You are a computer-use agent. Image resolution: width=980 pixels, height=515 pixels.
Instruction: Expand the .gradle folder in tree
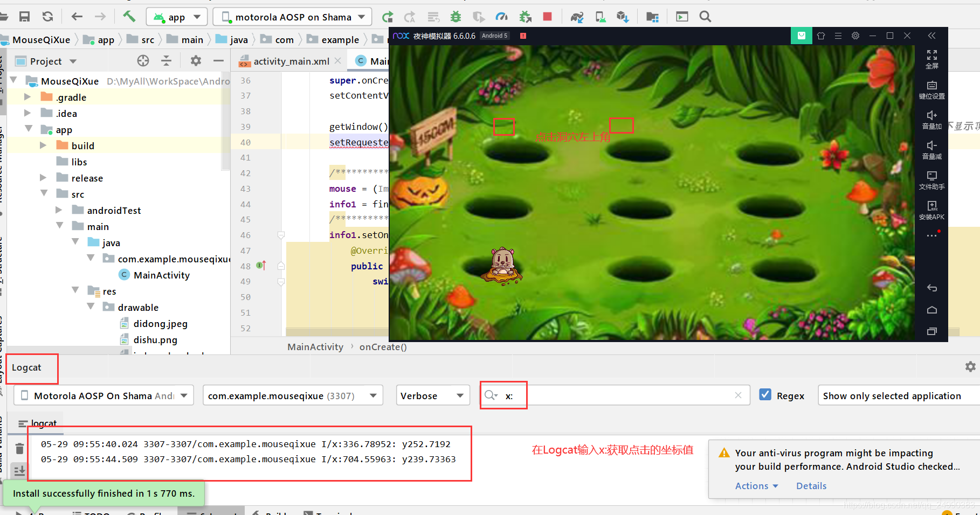(27, 97)
